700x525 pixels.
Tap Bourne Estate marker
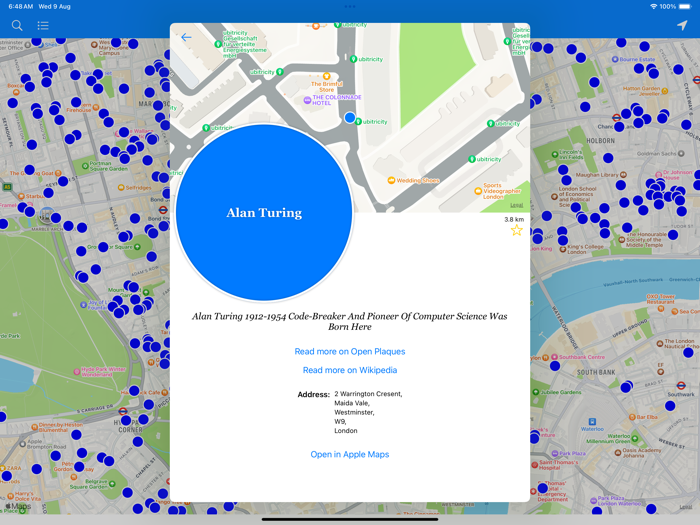[x=615, y=59]
